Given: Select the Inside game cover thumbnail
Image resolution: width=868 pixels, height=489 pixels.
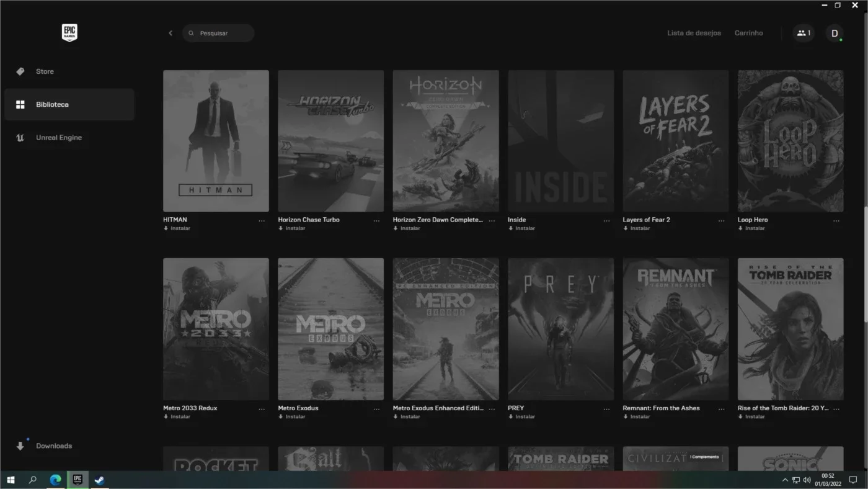Looking at the screenshot, I should tap(561, 141).
